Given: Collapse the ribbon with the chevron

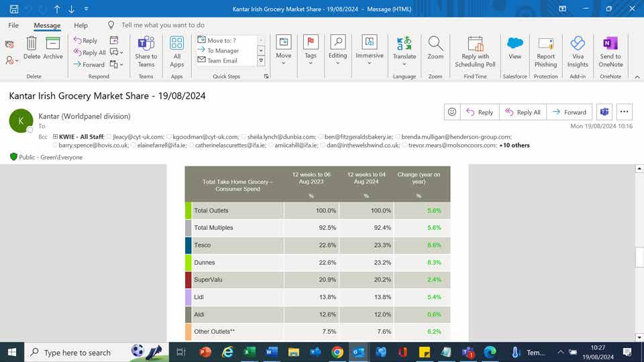Looking at the screenshot, I should (x=637, y=76).
